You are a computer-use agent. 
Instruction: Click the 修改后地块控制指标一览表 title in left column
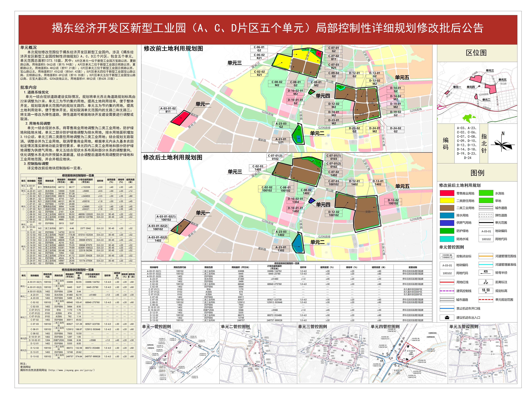pos(78,270)
